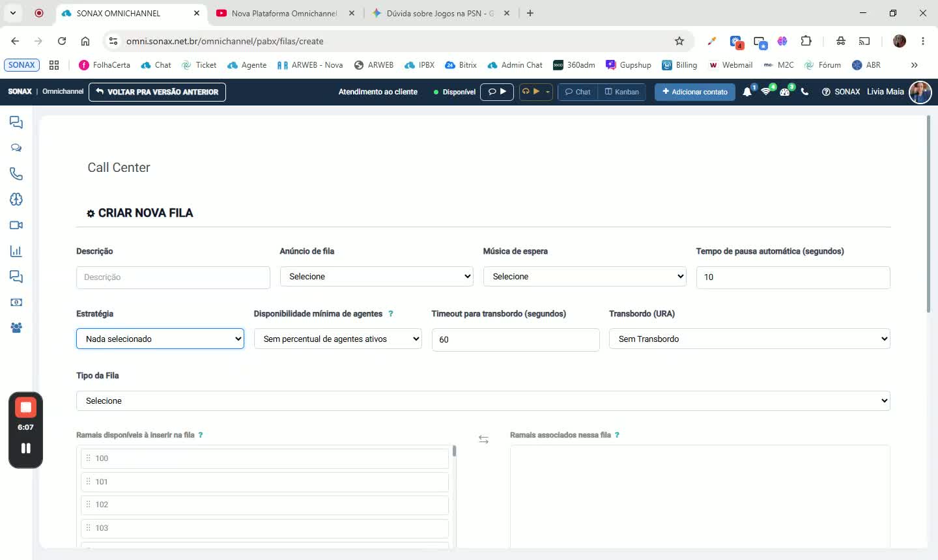Open the Tipo da Fila dropdown
This screenshot has width=938, height=560.
tap(483, 400)
